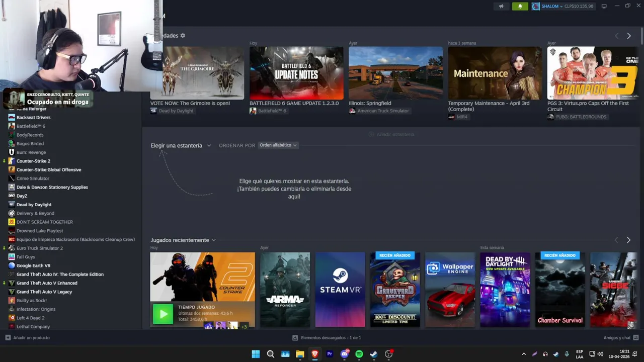Select Dead by Daylight recent cover
644x362 pixels.
coord(505,290)
